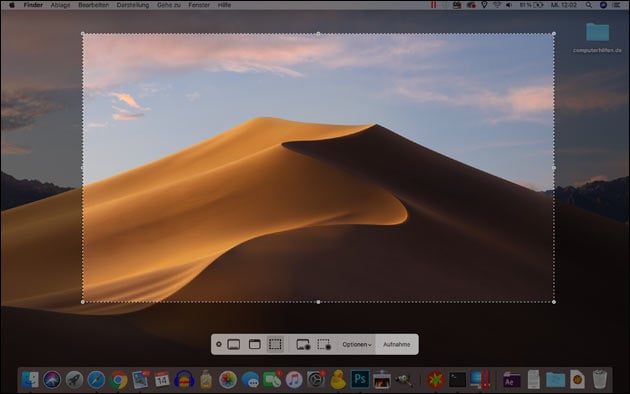
Task: Open Photoshop from the Dock
Action: click(360, 380)
